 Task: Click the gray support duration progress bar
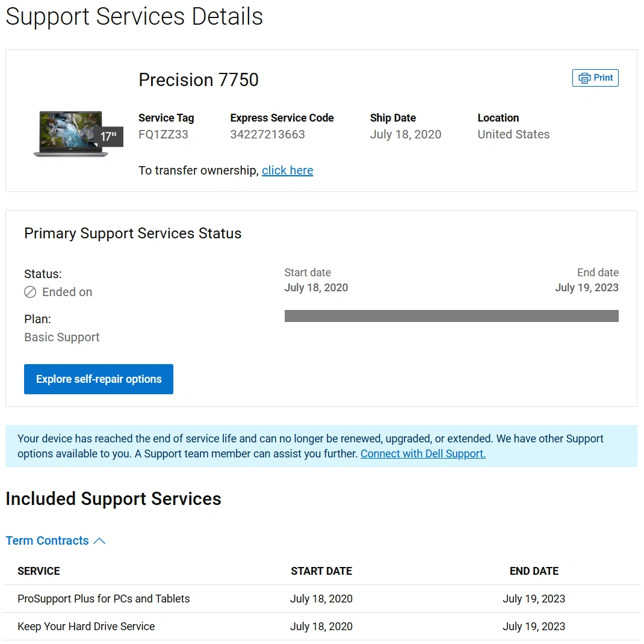pos(451,316)
